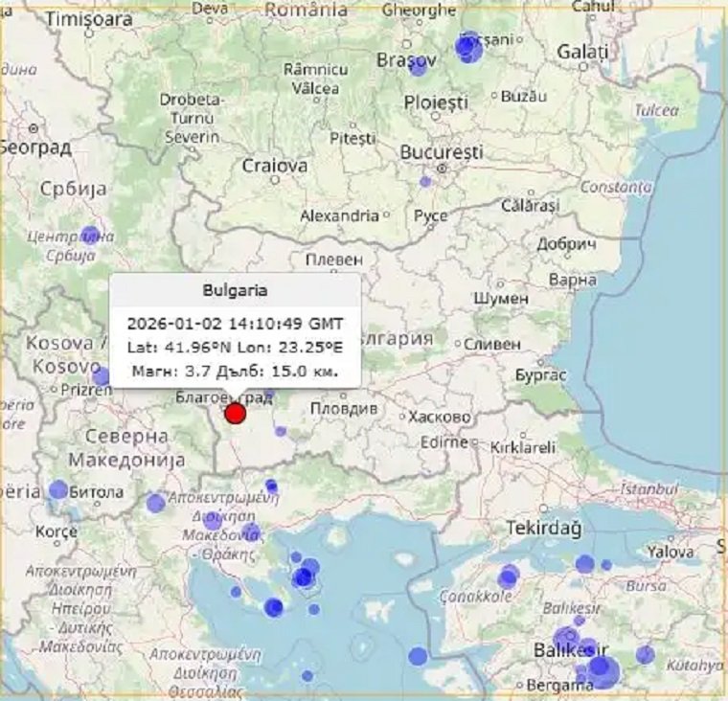728x701 pixels.
Task: Click the Drobeta-Turnu Severin city label
Action: 192,119
